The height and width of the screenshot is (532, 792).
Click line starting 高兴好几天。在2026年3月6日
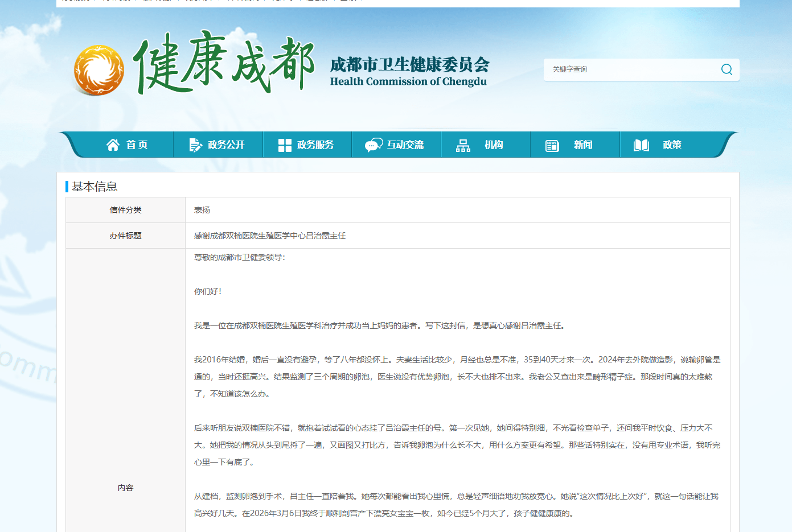[385, 513]
